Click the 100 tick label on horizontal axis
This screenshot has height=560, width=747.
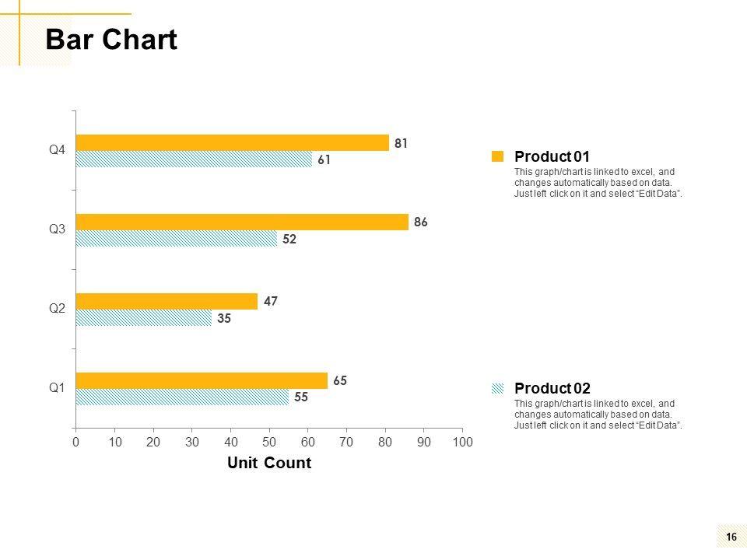pyautogui.click(x=462, y=442)
